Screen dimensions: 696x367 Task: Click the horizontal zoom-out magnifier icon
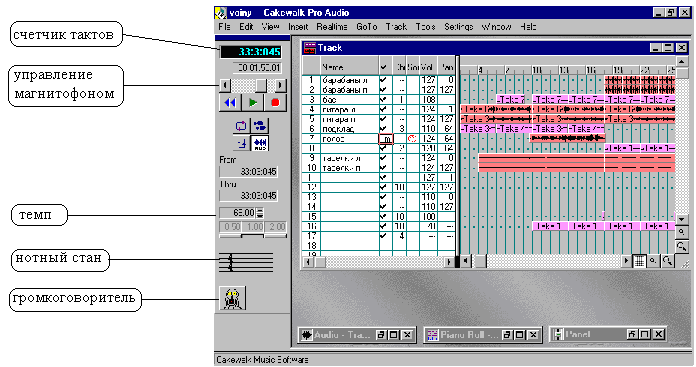click(653, 261)
